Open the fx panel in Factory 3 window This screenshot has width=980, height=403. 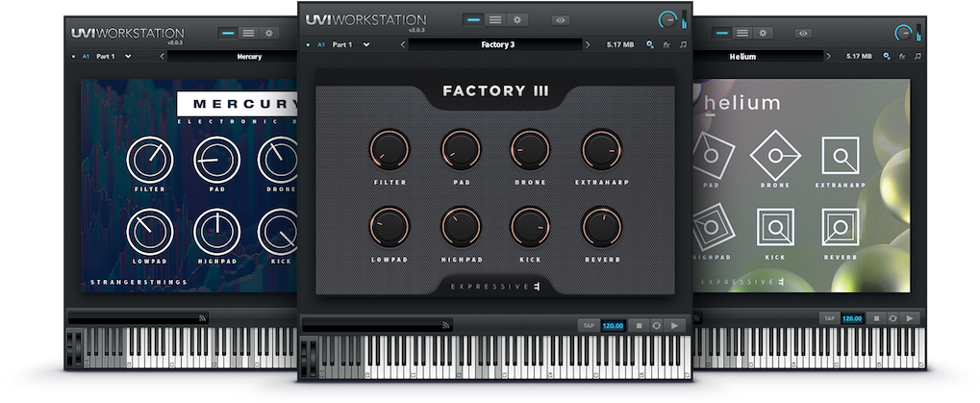click(666, 44)
